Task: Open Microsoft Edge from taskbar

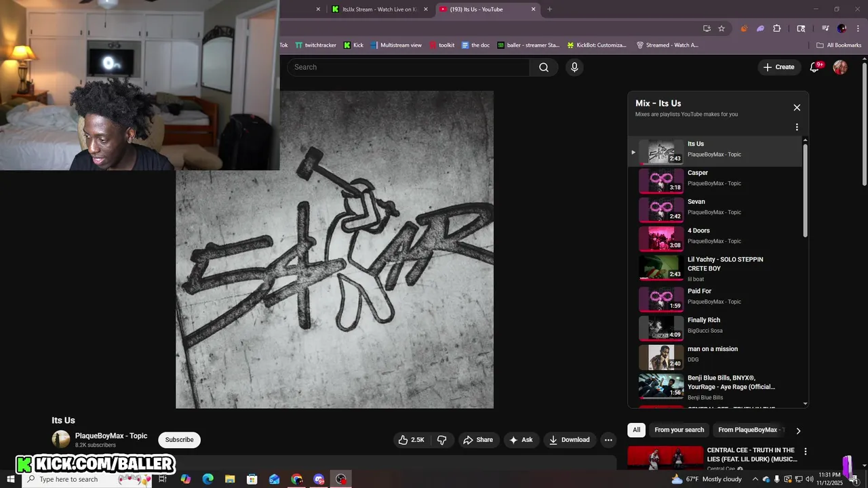Action: click(208, 479)
